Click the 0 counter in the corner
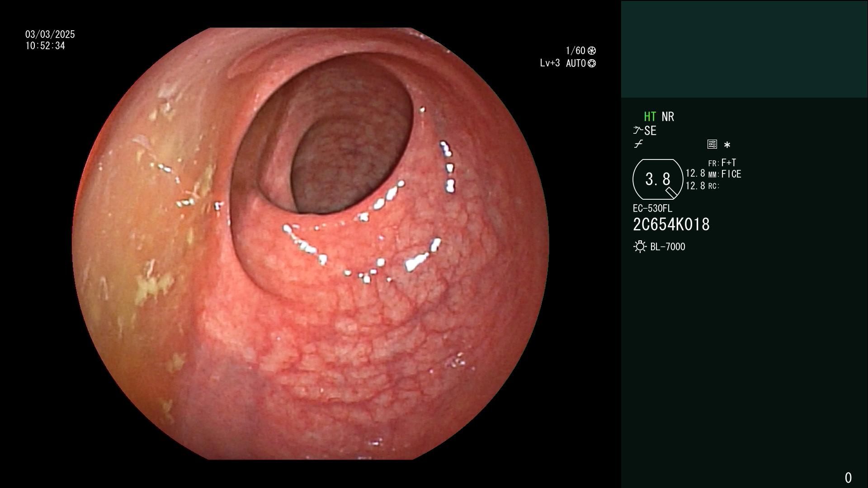 (x=848, y=478)
